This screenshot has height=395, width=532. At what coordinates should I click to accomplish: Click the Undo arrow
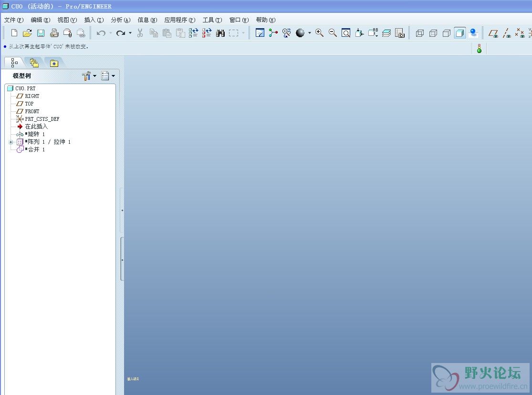[101, 33]
